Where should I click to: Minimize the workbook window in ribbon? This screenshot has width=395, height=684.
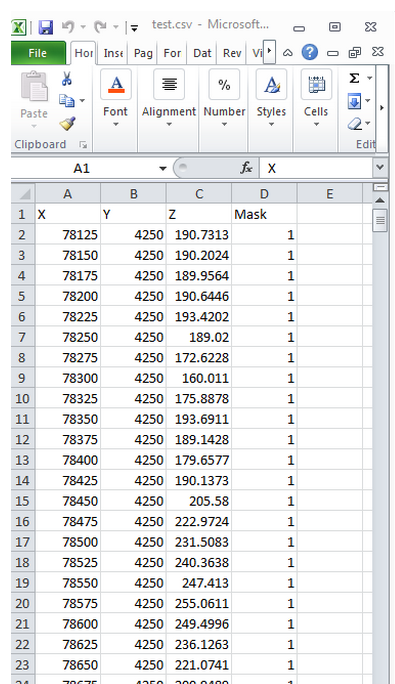(333, 53)
